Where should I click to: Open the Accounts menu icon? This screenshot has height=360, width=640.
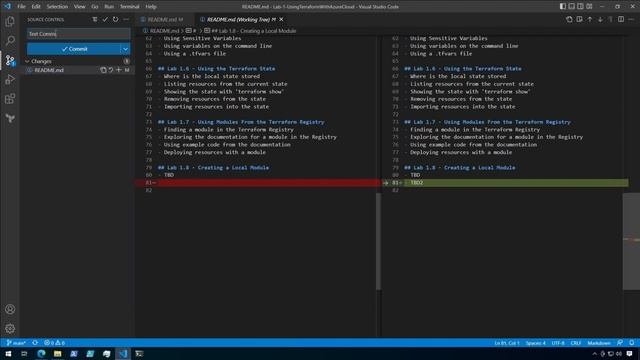(x=10, y=309)
